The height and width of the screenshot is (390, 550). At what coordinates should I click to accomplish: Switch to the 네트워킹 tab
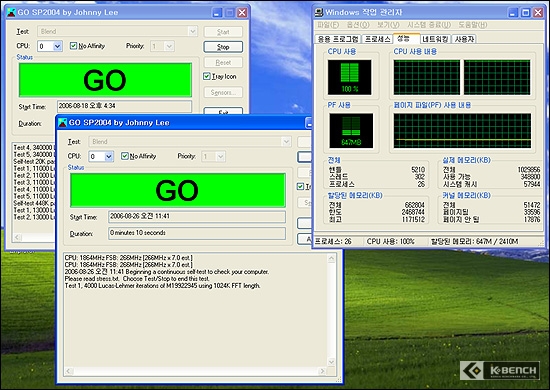(x=435, y=39)
